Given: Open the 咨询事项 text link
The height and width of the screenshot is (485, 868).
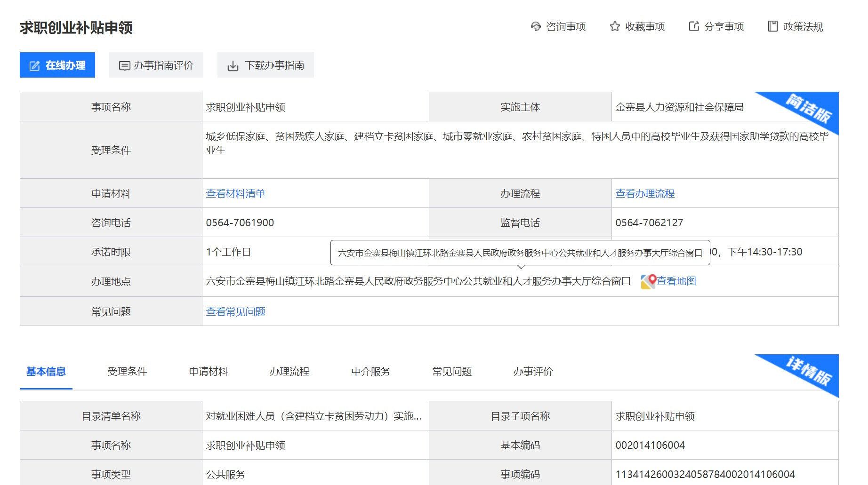Looking at the screenshot, I should pyautogui.click(x=566, y=27).
